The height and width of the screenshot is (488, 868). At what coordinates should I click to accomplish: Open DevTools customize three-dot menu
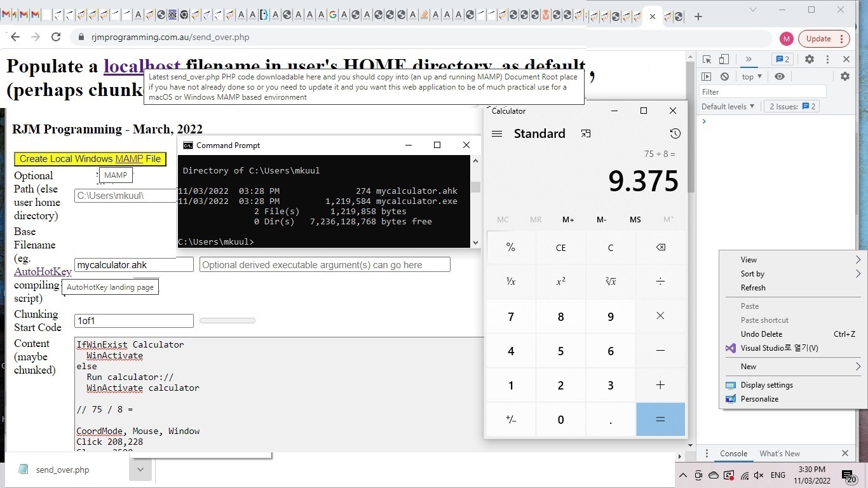(x=827, y=59)
